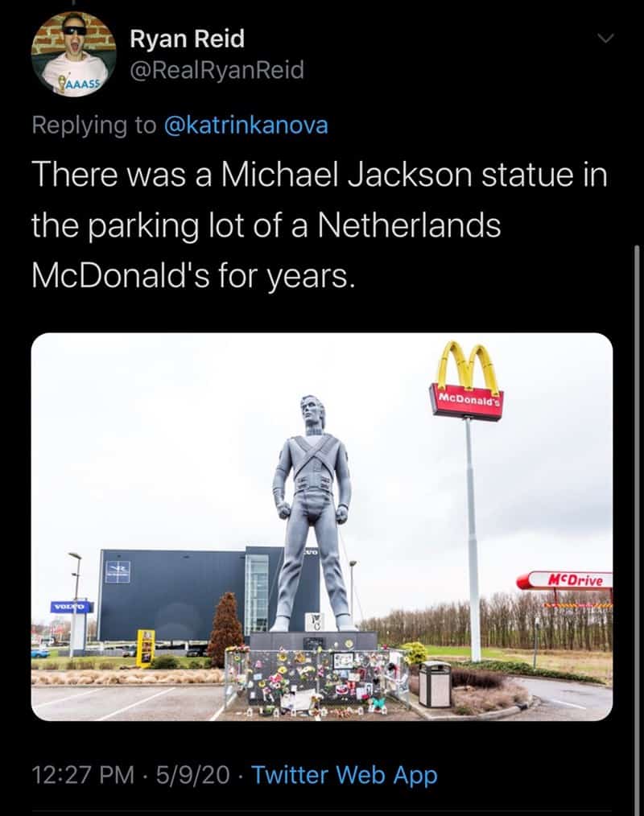Click the vertical scrollbar on the right
The height and width of the screenshot is (816, 644).
pyautogui.click(x=636, y=525)
